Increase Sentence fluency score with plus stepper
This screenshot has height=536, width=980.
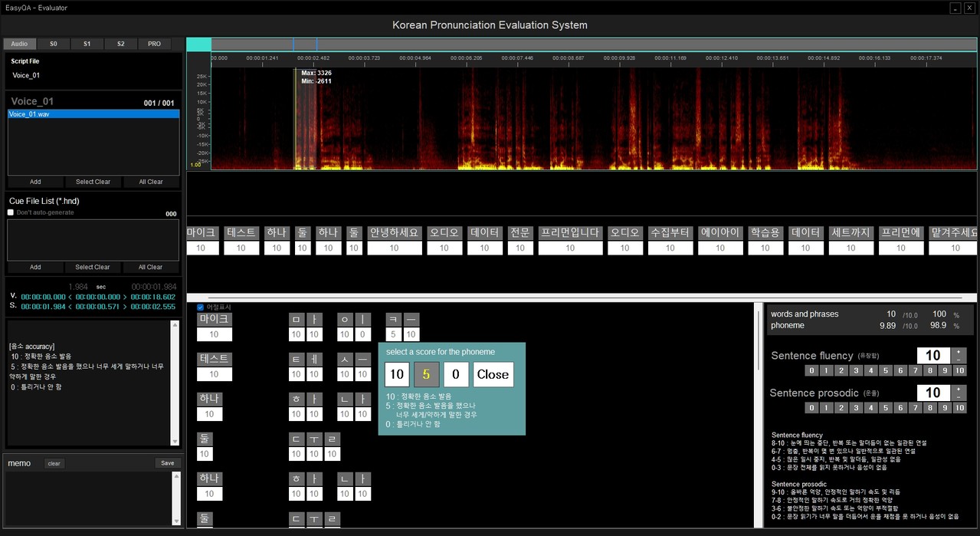(x=959, y=351)
